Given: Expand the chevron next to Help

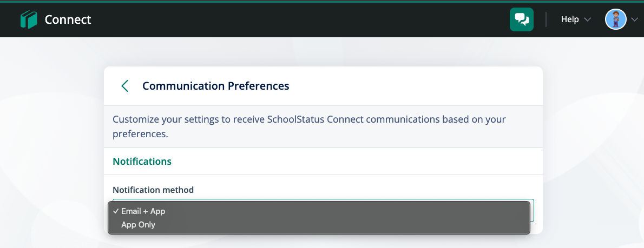Looking at the screenshot, I should [x=587, y=19].
